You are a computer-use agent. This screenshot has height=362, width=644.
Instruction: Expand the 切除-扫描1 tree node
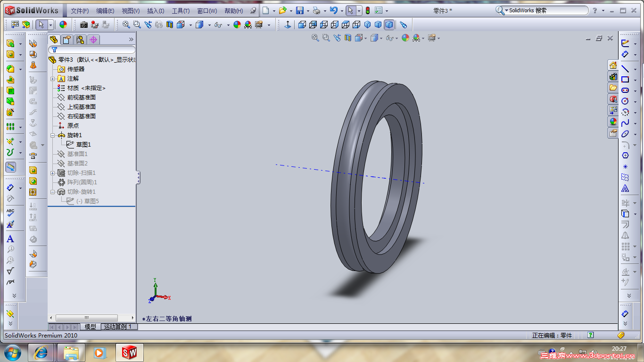coord(53,173)
